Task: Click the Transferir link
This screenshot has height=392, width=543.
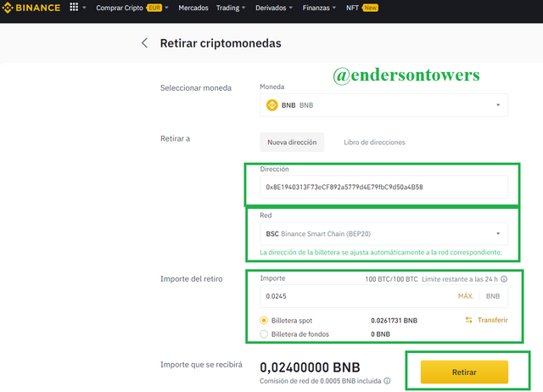Action: point(492,320)
